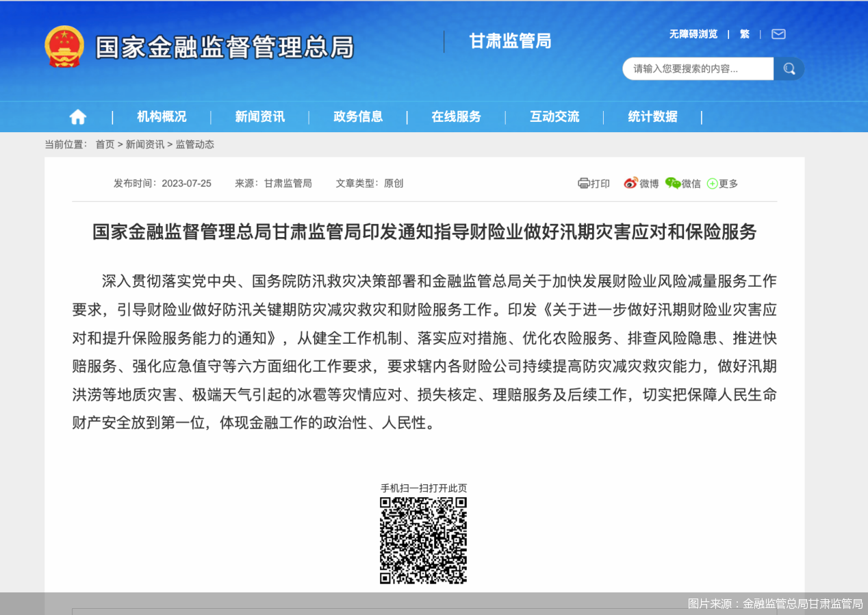Screen dimensions: 868x615
Task: Click the envelope mail icon at top right
Action: click(778, 34)
